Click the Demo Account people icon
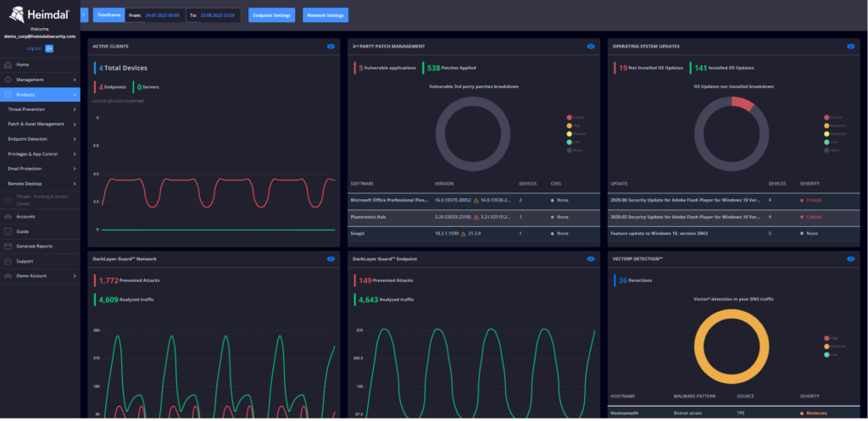Screen dimensions: 868x421 click(8, 275)
